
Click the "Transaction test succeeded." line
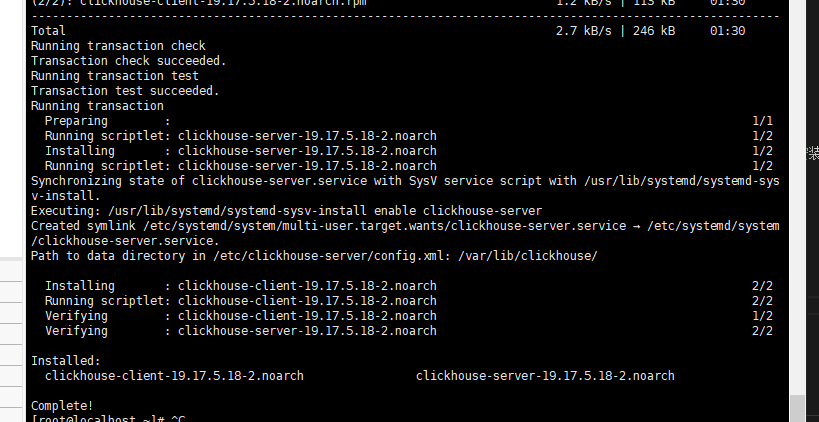[125, 91]
